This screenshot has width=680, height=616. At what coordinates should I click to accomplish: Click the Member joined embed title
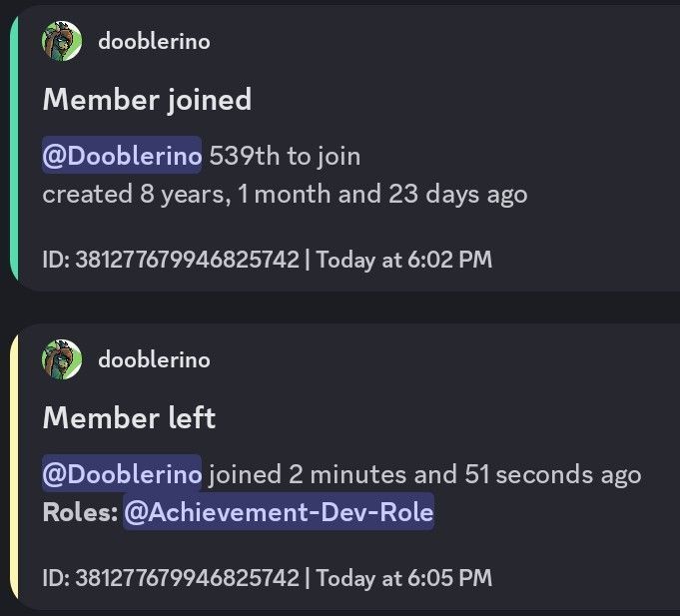click(x=147, y=100)
